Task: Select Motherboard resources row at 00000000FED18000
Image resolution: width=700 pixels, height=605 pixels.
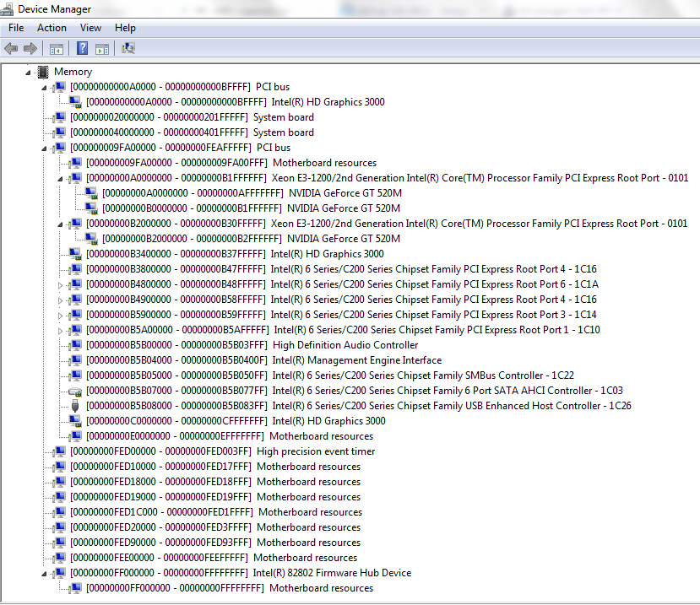Action: pyautogui.click(x=215, y=482)
